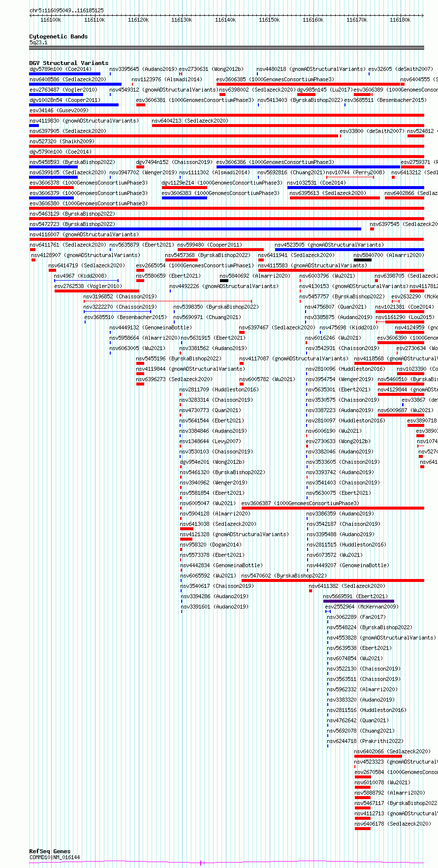
Task: Open variant nsv6406178 (Sedlazeck2020)
Action: (x=392, y=824)
